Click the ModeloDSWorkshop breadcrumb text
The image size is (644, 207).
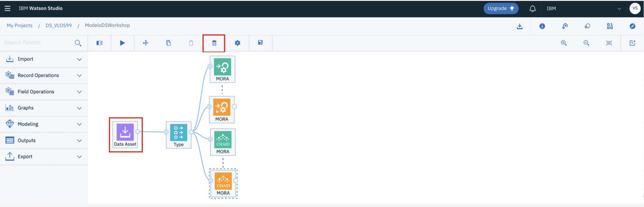107,25
